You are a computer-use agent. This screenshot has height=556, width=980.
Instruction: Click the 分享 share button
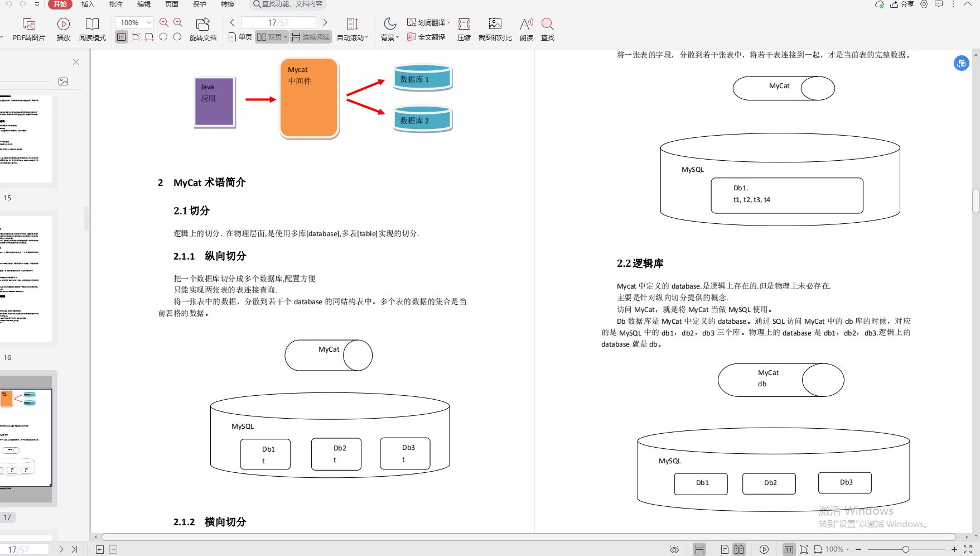click(904, 4)
